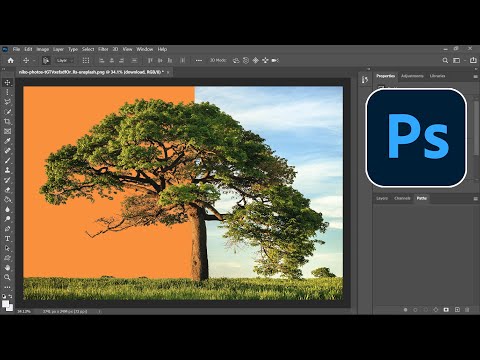The width and height of the screenshot is (480, 360).
Task: Click the 3D pan camera icon
Action: point(256,60)
